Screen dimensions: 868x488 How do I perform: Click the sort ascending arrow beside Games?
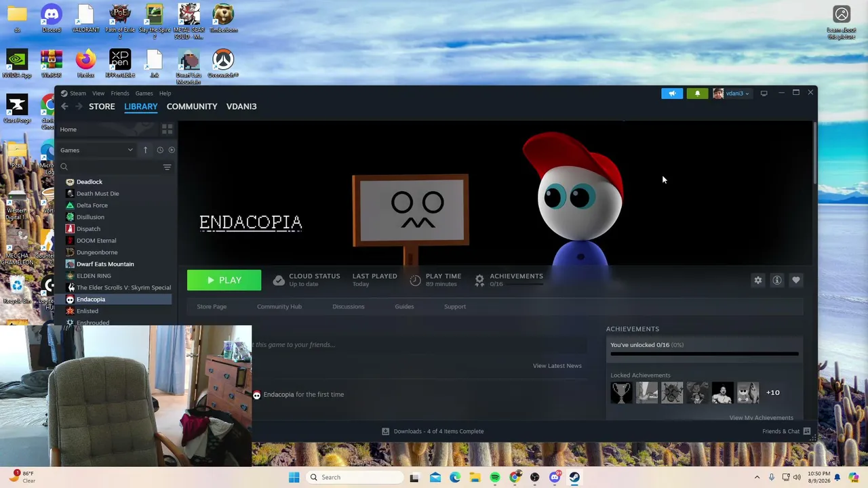click(145, 150)
